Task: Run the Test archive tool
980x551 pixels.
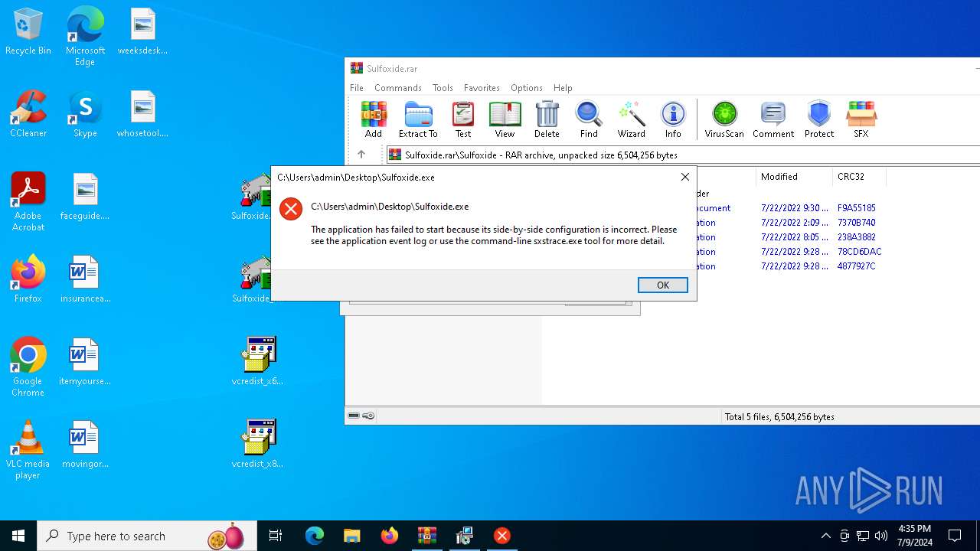Action: (x=463, y=119)
